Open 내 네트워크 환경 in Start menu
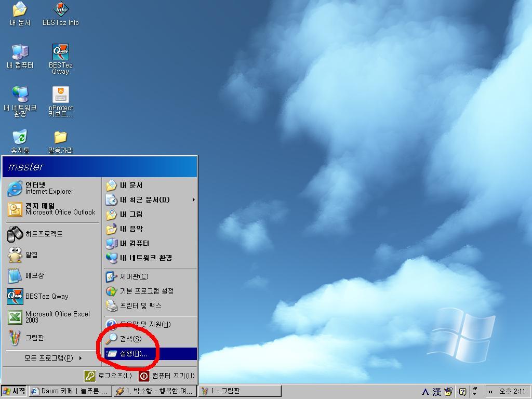532x399 pixels. (x=151, y=258)
